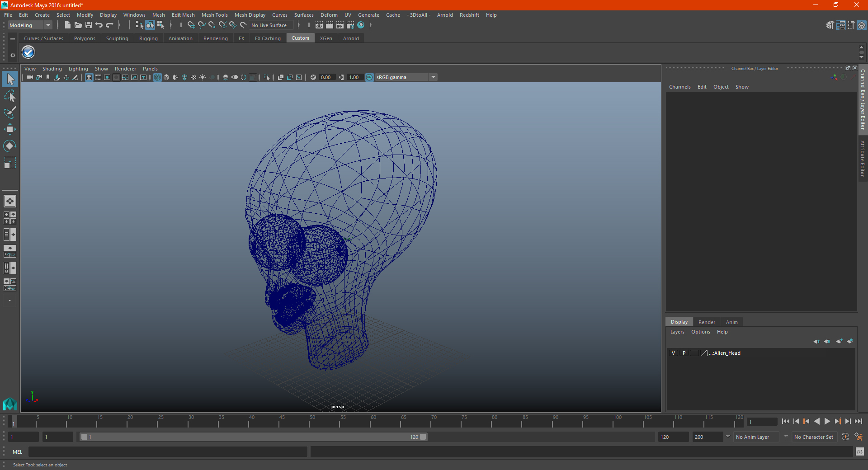
Task: Click frame 60 on the time slider
Action: (x=370, y=421)
